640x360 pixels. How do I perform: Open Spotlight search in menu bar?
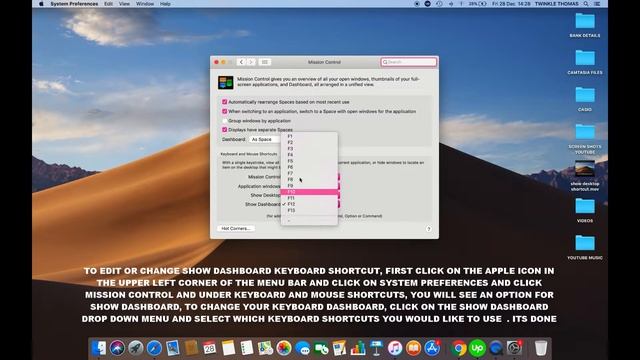(x=586, y=4)
